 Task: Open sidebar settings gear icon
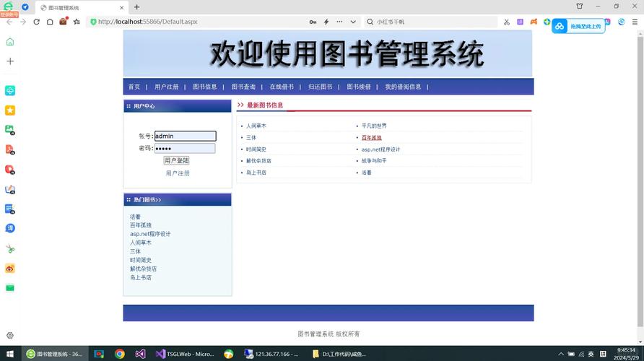click(10, 336)
